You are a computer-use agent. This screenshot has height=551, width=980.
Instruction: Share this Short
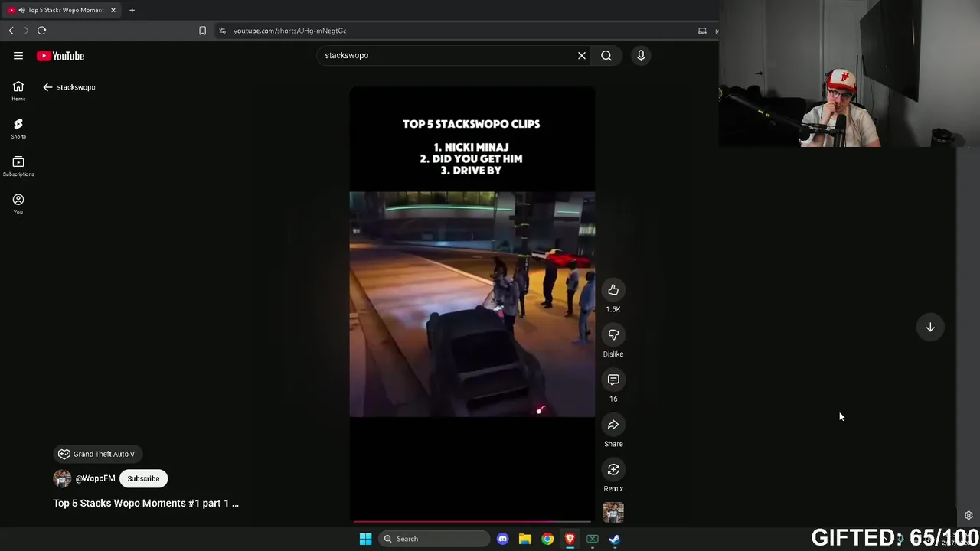point(613,425)
